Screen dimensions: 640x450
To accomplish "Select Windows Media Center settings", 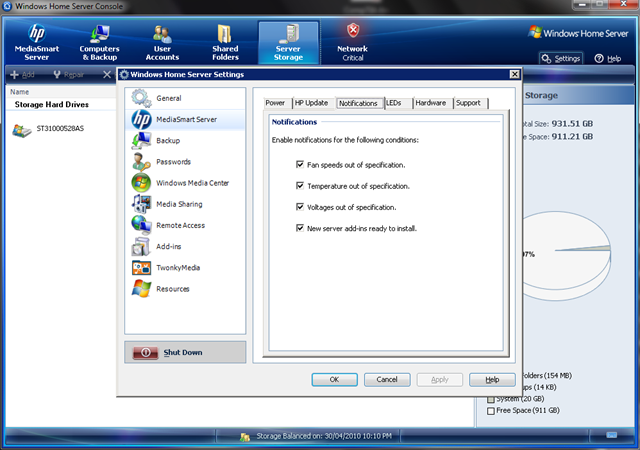I will click(185, 183).
